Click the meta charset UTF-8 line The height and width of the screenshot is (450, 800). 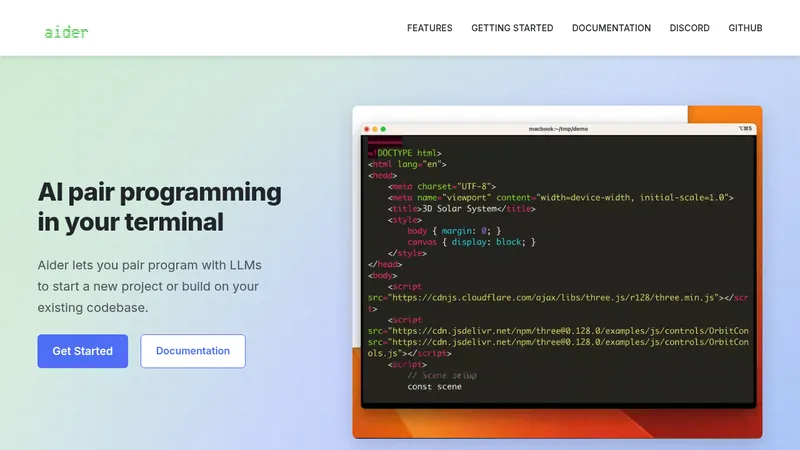coord(441,187)
